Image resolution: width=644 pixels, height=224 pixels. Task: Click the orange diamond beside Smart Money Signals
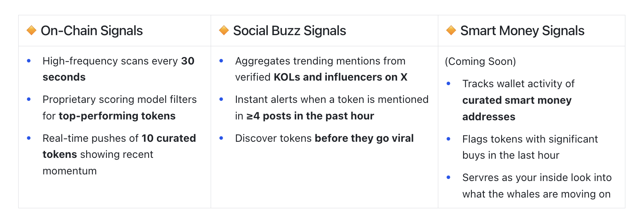(451, 31)
